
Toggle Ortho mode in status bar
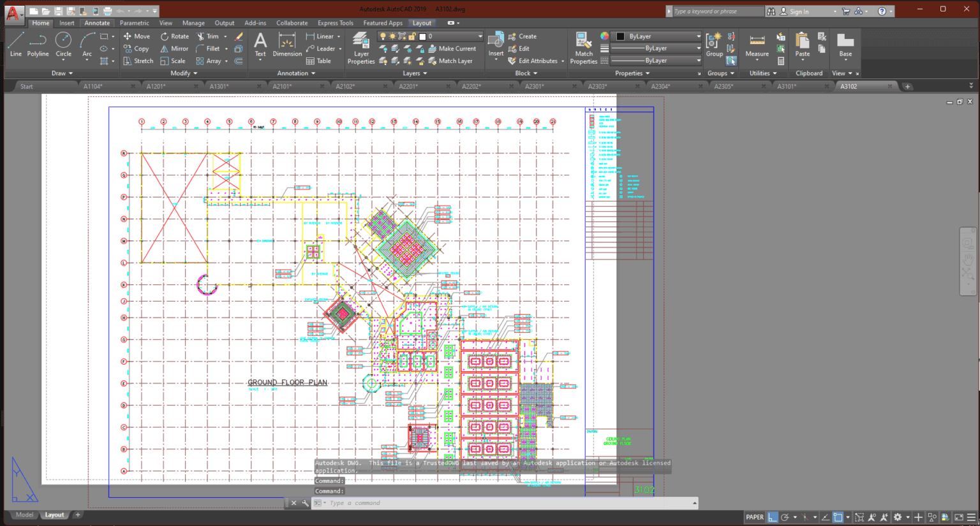point(772,517)
